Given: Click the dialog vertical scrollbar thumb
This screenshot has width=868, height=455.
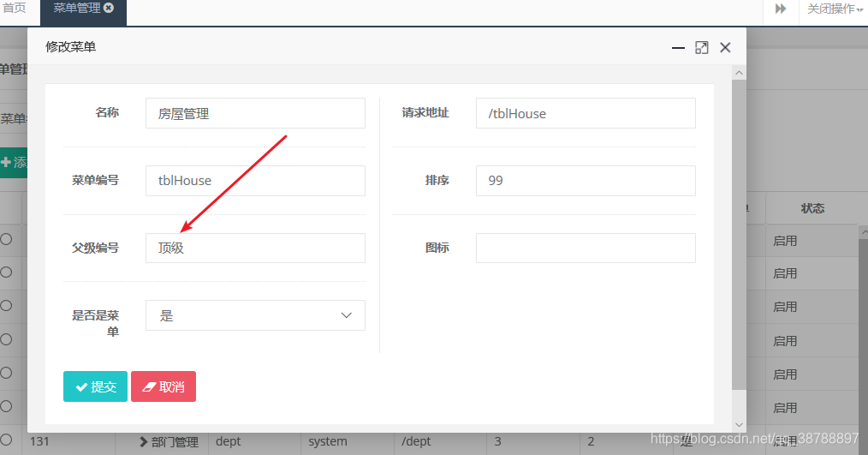Looking at the screenshot, I should tap(739, 235).
